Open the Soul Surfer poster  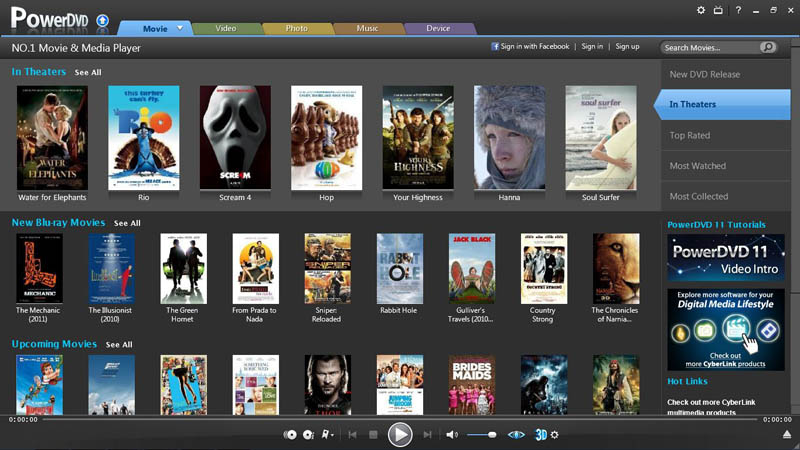coord(601,138)
